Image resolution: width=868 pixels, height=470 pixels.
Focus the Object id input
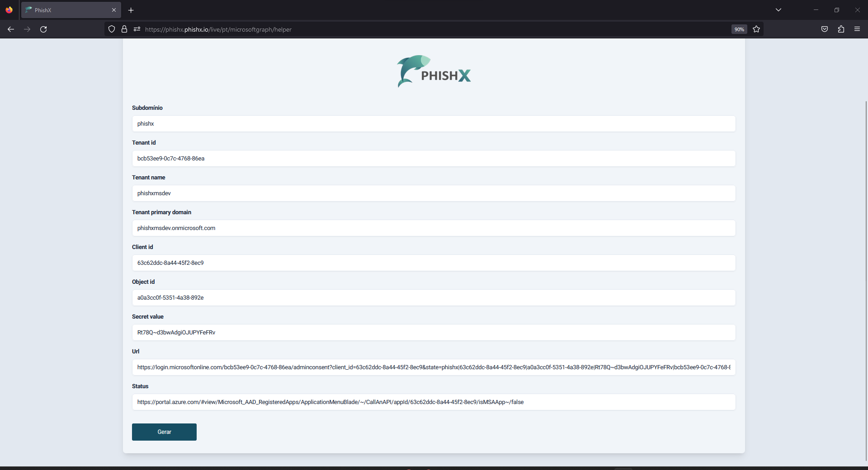434,298
